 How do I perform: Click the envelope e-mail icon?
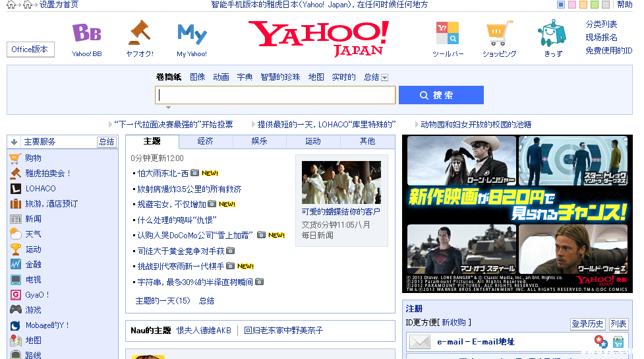[420, 342]
